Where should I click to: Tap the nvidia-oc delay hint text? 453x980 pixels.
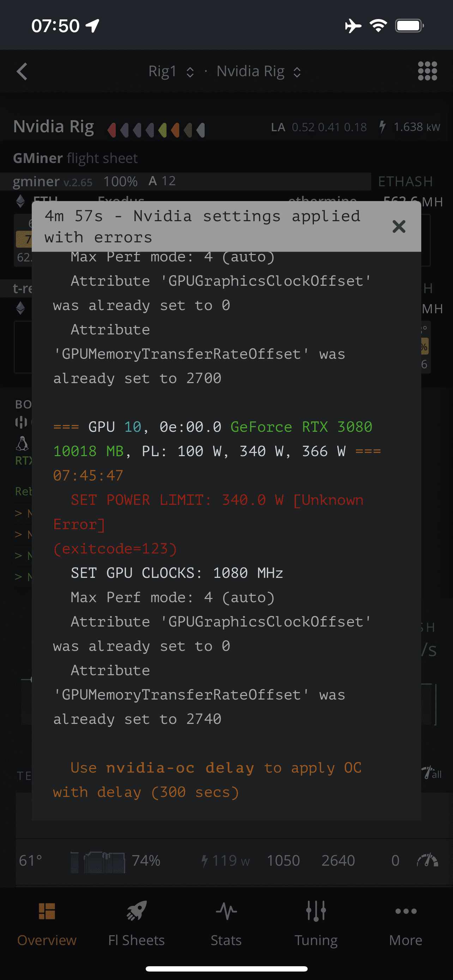(x=207, y=780)
